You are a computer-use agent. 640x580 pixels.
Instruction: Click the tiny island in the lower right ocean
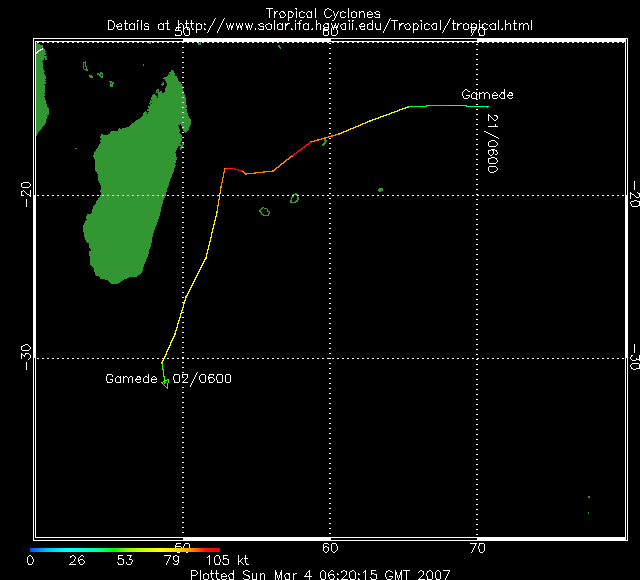[x=589, y=497]
